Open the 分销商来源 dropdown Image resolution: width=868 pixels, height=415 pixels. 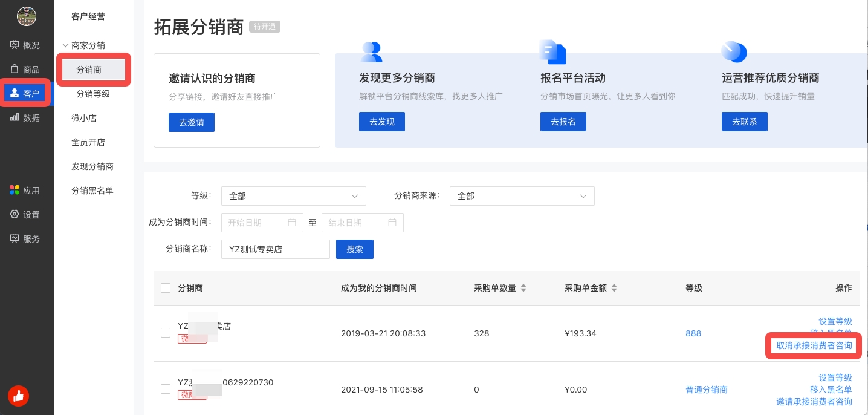(522, 196)
